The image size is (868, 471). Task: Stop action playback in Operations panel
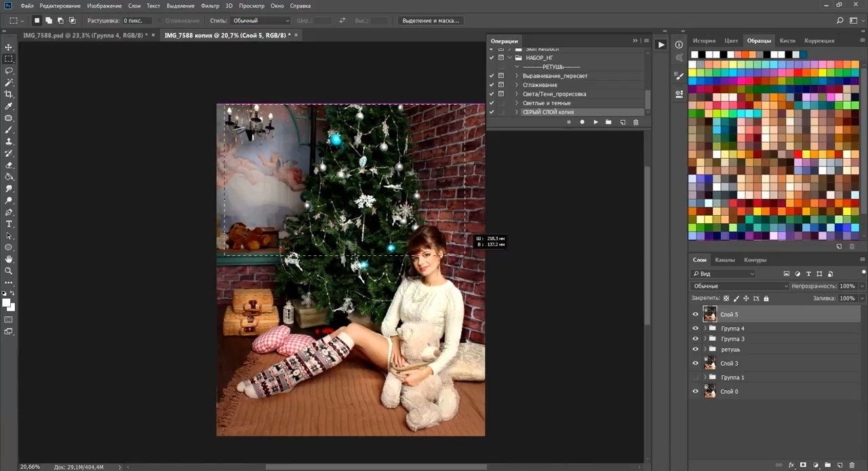point(569,122)
